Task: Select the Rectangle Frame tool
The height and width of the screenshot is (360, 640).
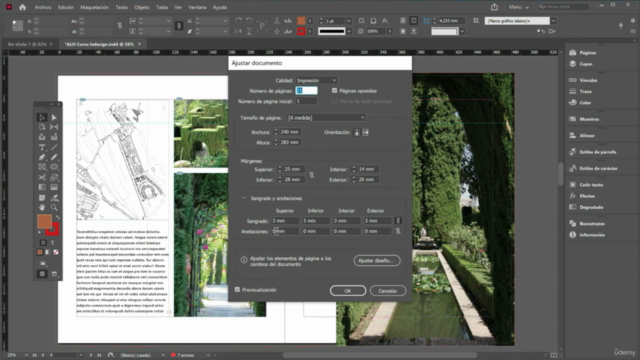Action: tap(42, 167)
